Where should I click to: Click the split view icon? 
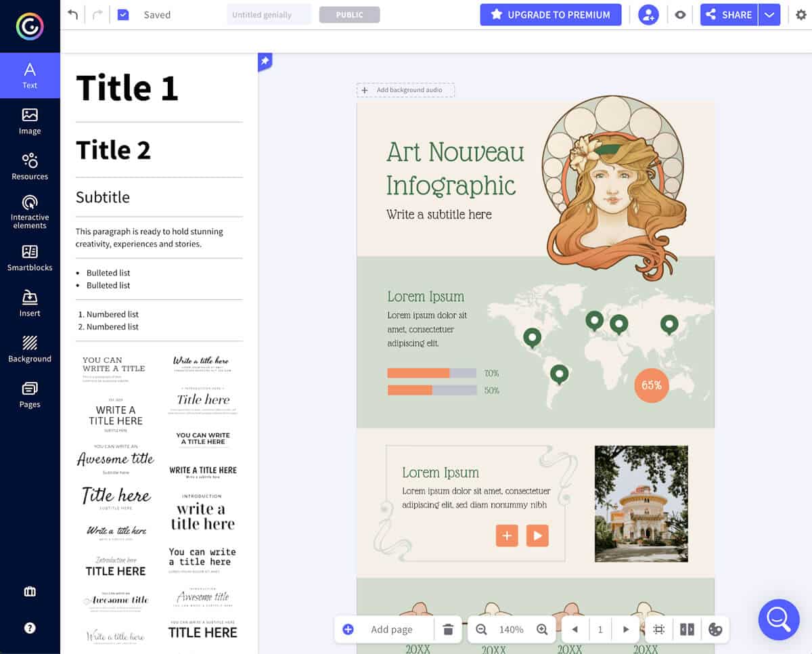tap(687, 630)
